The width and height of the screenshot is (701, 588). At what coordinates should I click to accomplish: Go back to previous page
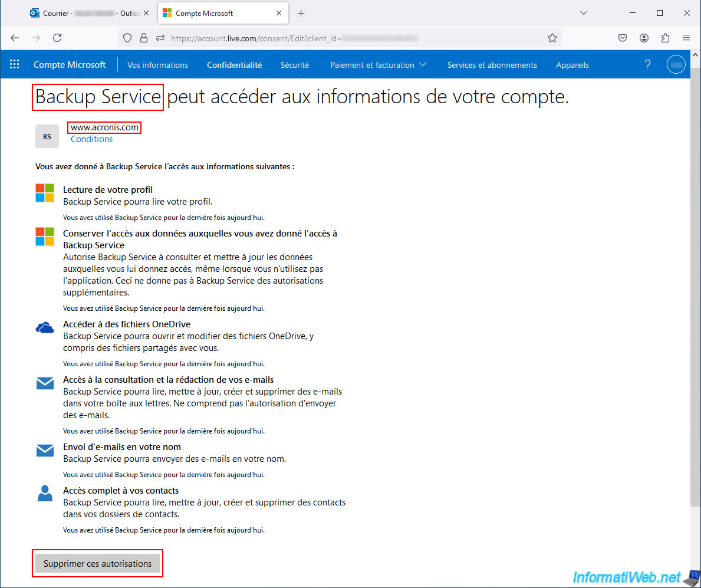tap(15, 38)
